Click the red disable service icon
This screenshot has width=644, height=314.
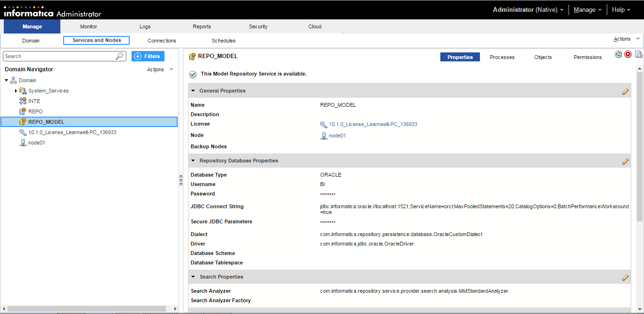pos(627,54)
